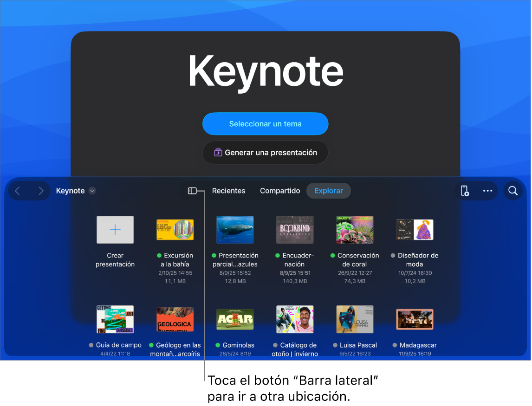
Task: Open Conservación de coral thumbnail
Action: (x=355, y=230)
